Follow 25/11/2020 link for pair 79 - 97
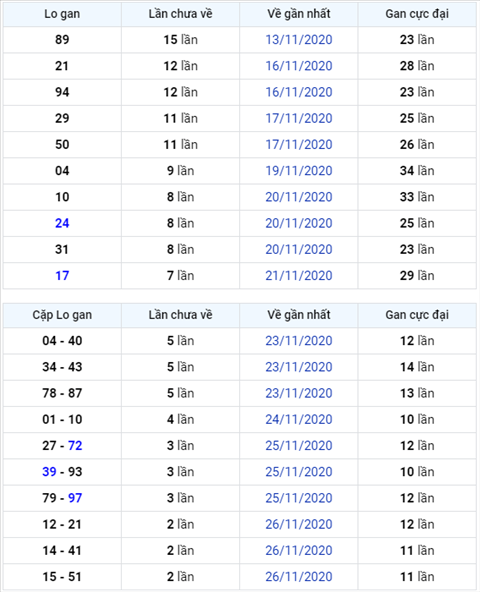480x592 pixels. pos(299,498)
